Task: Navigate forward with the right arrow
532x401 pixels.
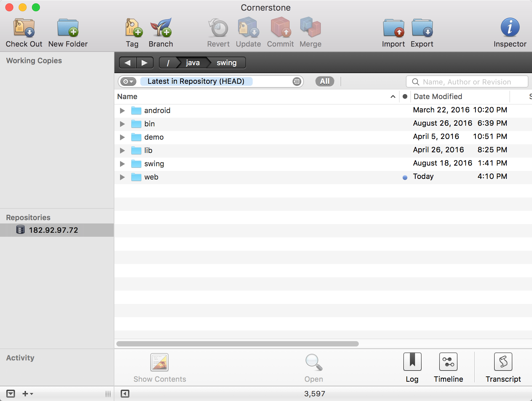Action: coord(145,63)
